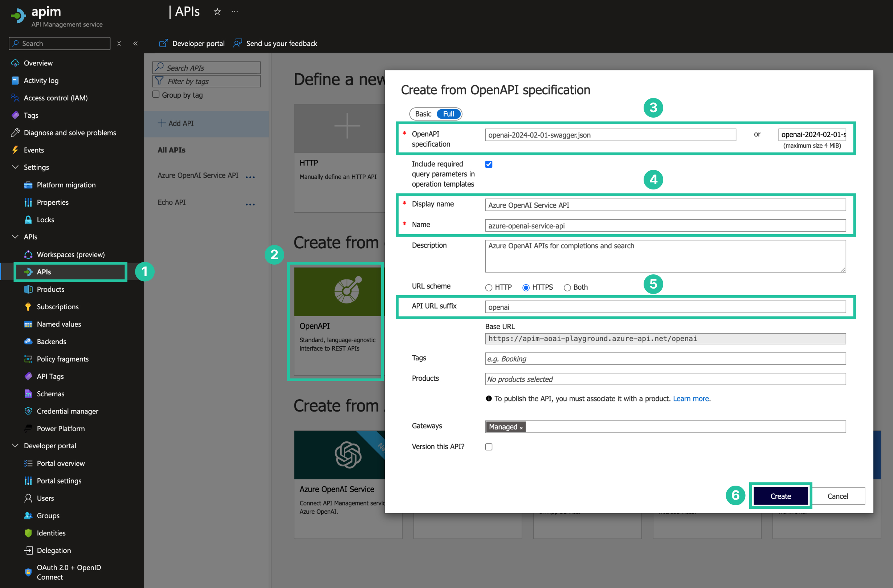Click the Subscriptions key icon
893x588 pixels.
28,307
